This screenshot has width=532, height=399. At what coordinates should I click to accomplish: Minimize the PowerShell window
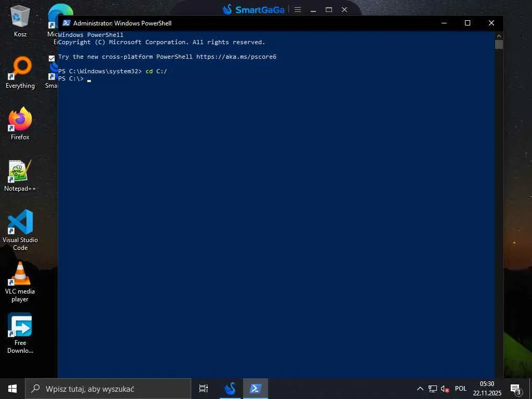click(444, 23)
